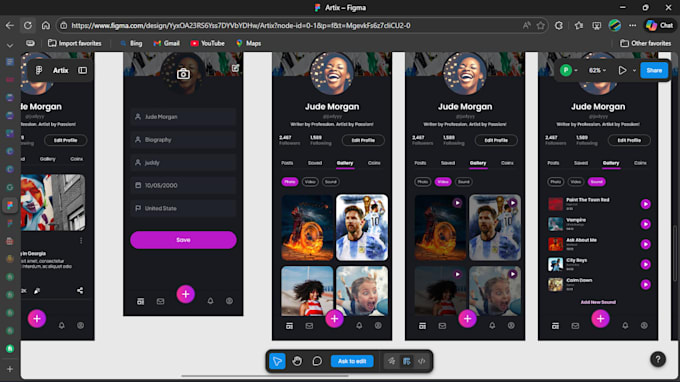Click pink plus button on edit form frame
Viewport: 680px width, 382px height.
pyautogui.click(x=185, y=294)
